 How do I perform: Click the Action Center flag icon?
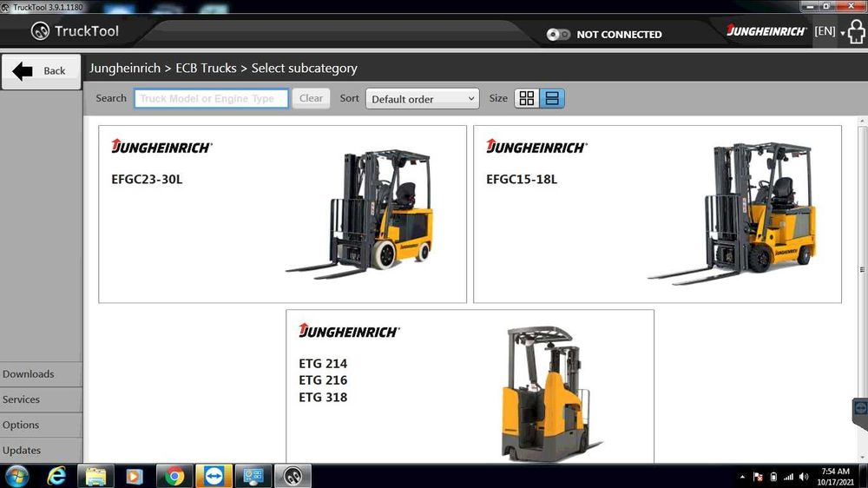pyautogui.click(x=759, y=477)
